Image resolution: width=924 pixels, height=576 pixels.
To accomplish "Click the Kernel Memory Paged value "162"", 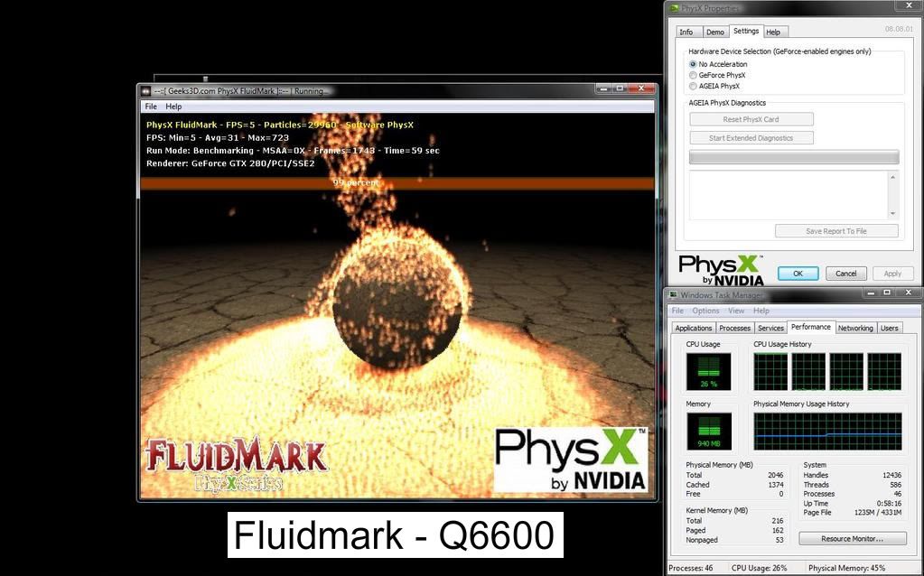I will 778,531.
